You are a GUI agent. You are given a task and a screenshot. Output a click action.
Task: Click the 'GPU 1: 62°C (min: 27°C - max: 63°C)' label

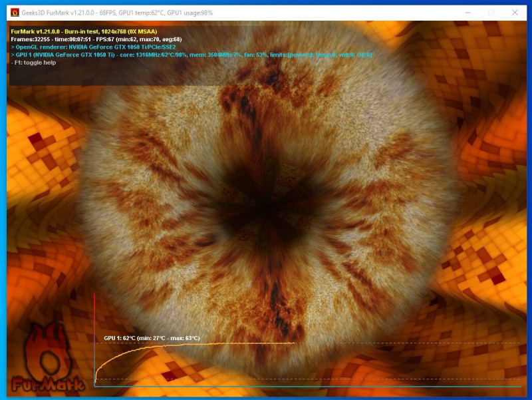pyautogui.click(x=152, y=338)
